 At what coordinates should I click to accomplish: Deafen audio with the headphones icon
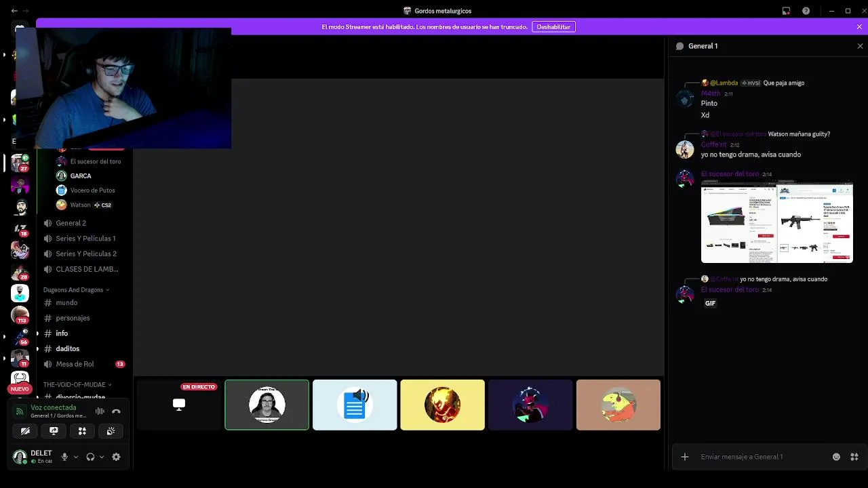[x=90, y=457]
